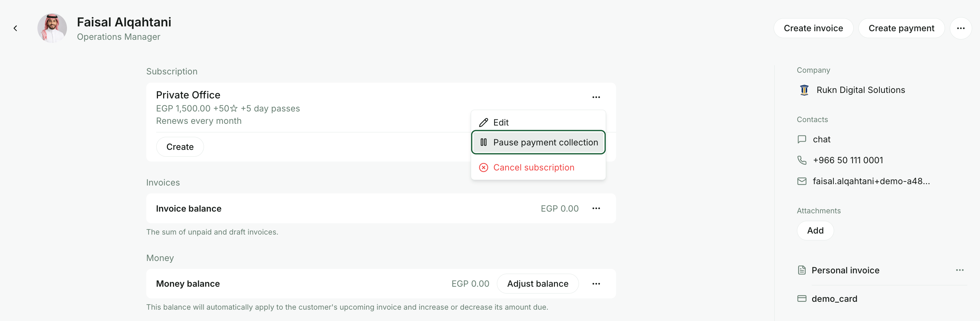Click the demo_card credit card icon
Viewport: 980px width, 321px height.
[x=801, y=299]
